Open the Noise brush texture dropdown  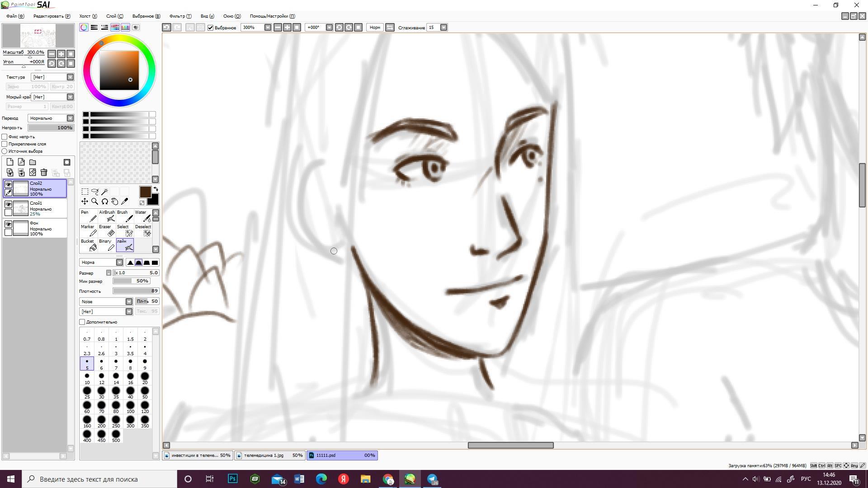tap(129, 301)
